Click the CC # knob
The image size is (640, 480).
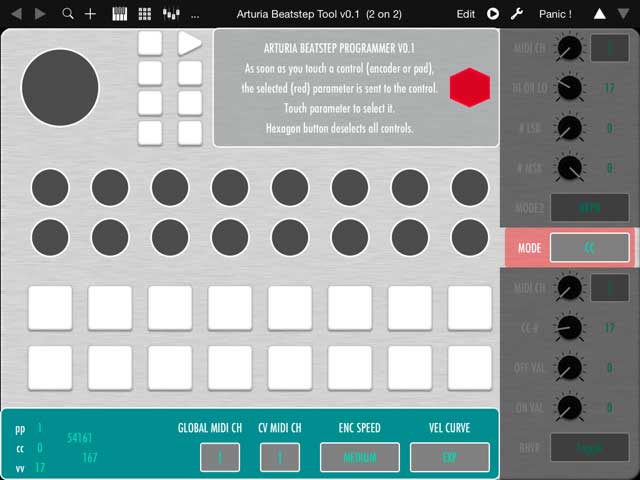[568, 328]
